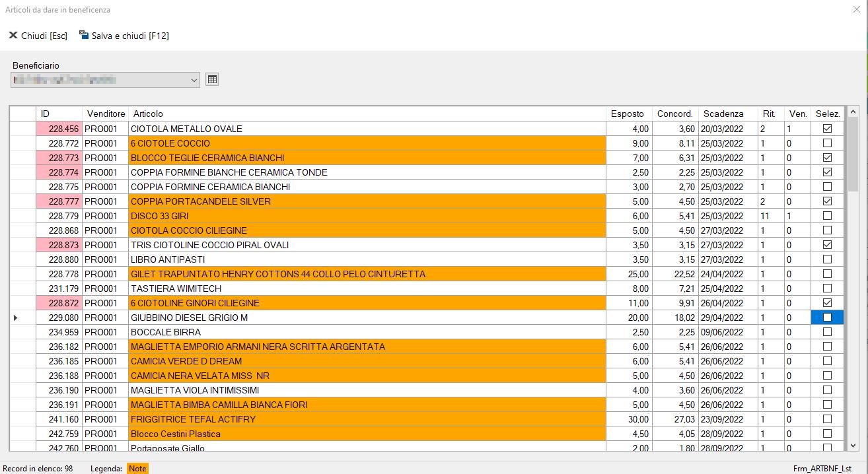Check selection for DISCO 33 GIRI
Screen dimensions: 868x474
tap(827, 216)
